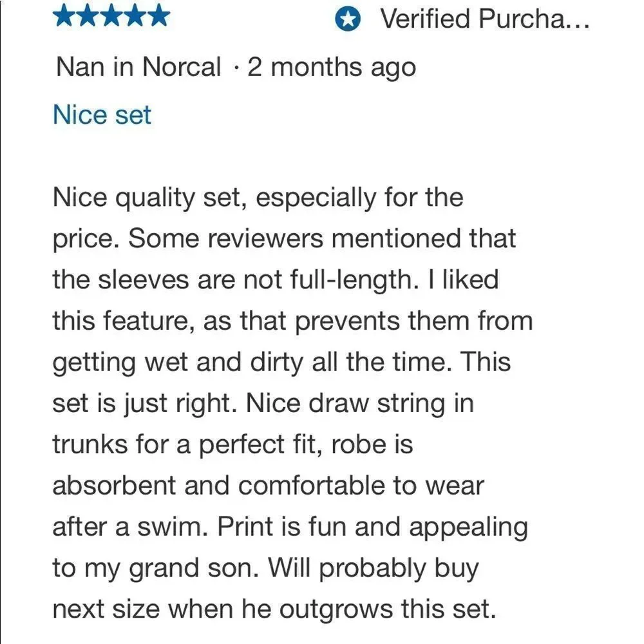Click the second star in the rating
This screenshot has height=644, width=644.
pyautogui.click(x=87, y=17)
